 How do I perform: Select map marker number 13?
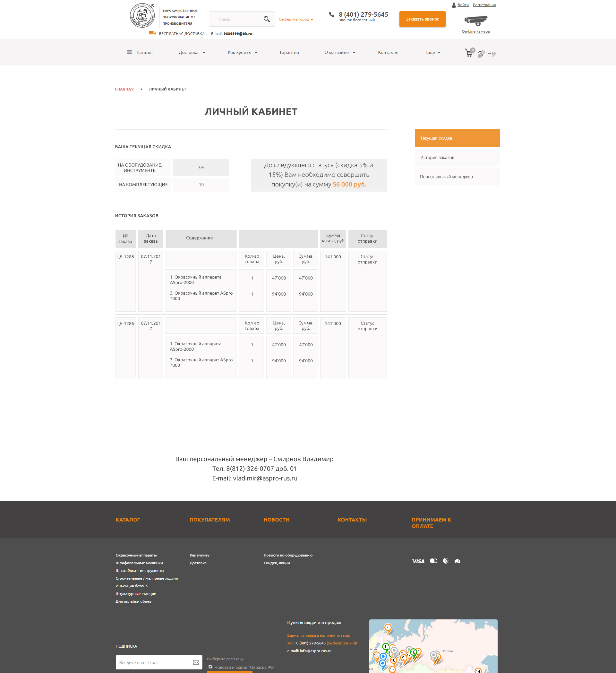(392, 669)
